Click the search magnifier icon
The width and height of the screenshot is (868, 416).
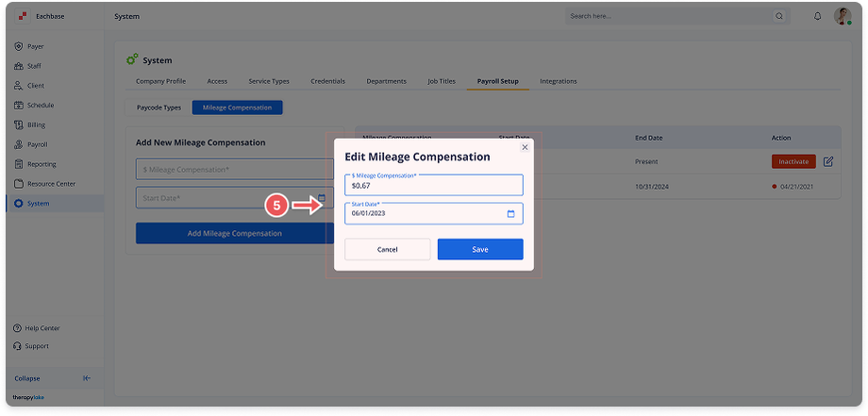tap(779, 16)
